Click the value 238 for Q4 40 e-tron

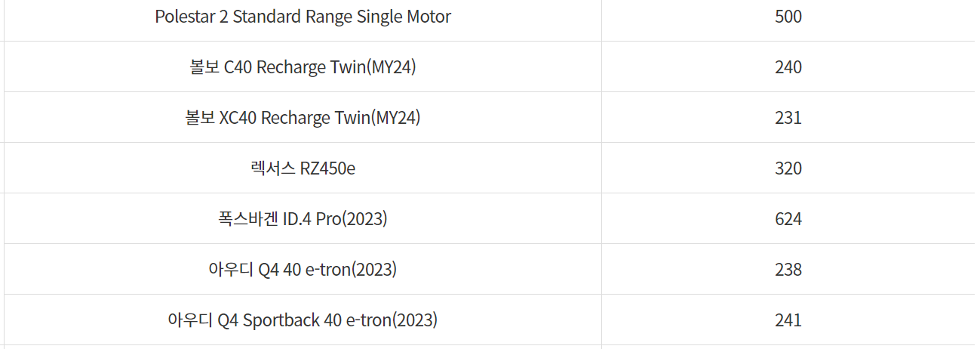[x=788, y=270]
